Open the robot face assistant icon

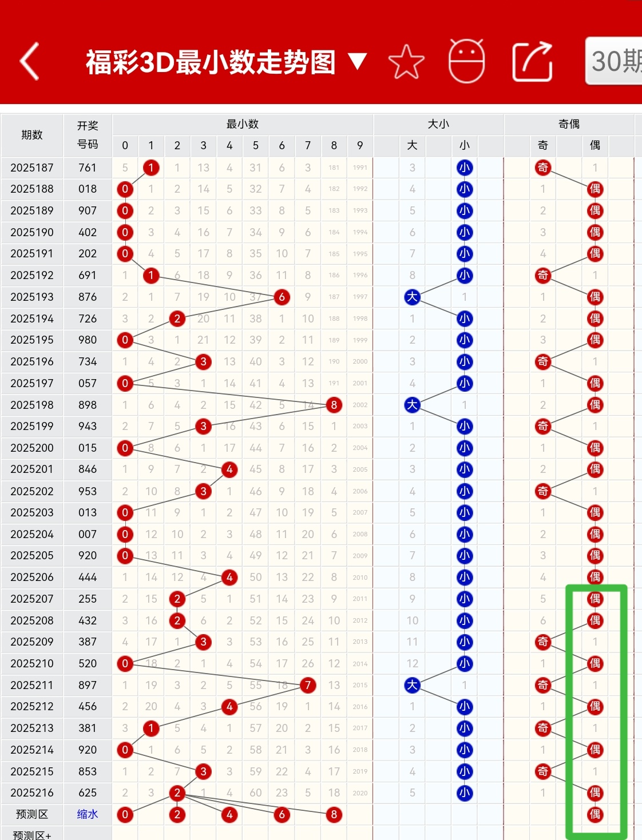coord(466,61)
